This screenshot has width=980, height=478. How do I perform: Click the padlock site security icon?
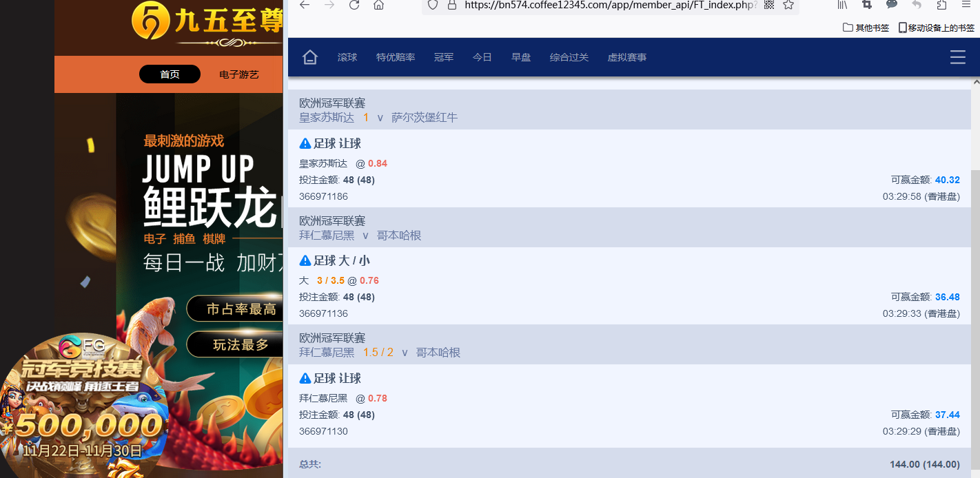(x=452, y=4)
